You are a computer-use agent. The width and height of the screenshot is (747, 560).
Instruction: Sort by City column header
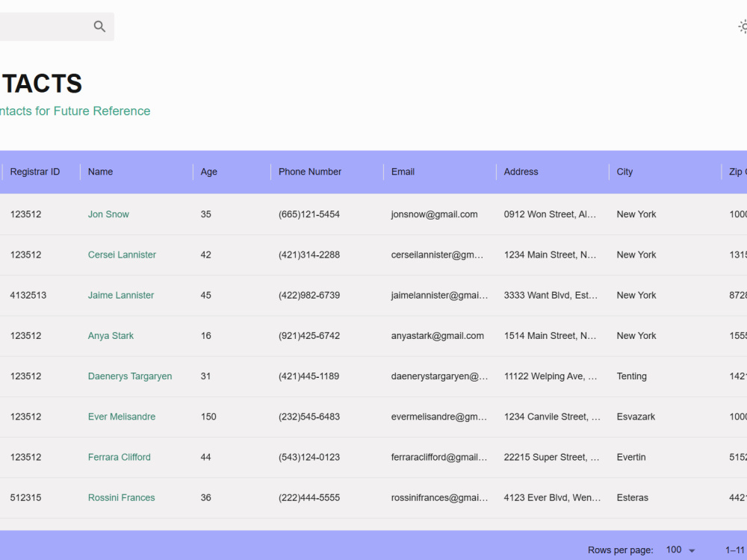coord(624,172)
